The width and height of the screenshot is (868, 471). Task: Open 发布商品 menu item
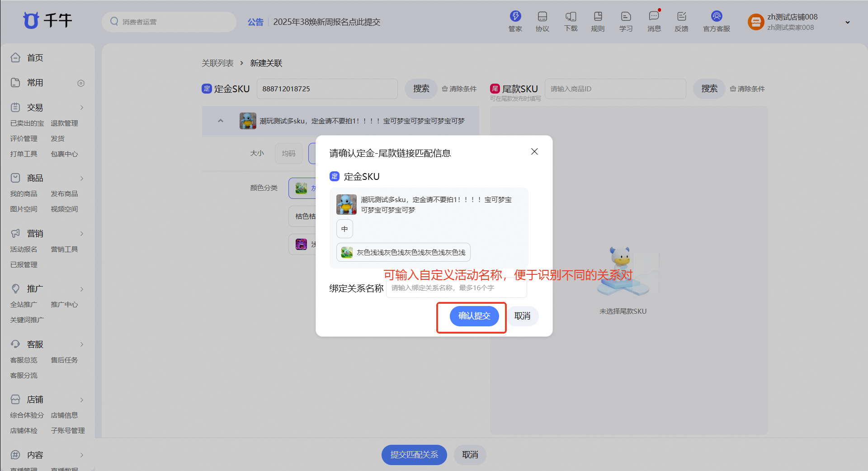coord(64,193)
